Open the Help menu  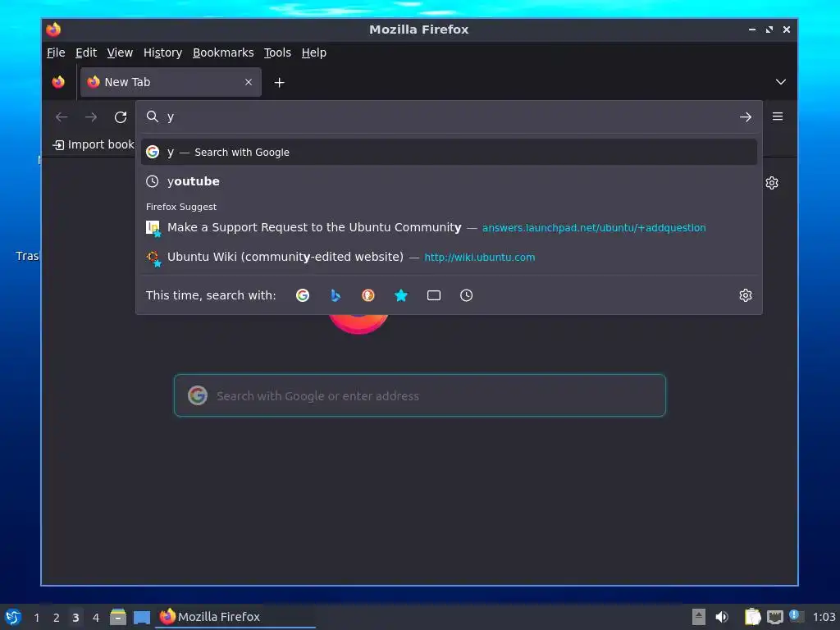point(314,52)
